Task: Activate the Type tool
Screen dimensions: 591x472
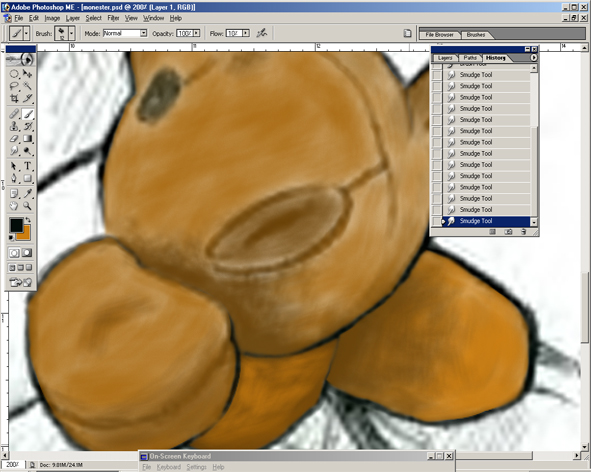Action: coord(28,166)
